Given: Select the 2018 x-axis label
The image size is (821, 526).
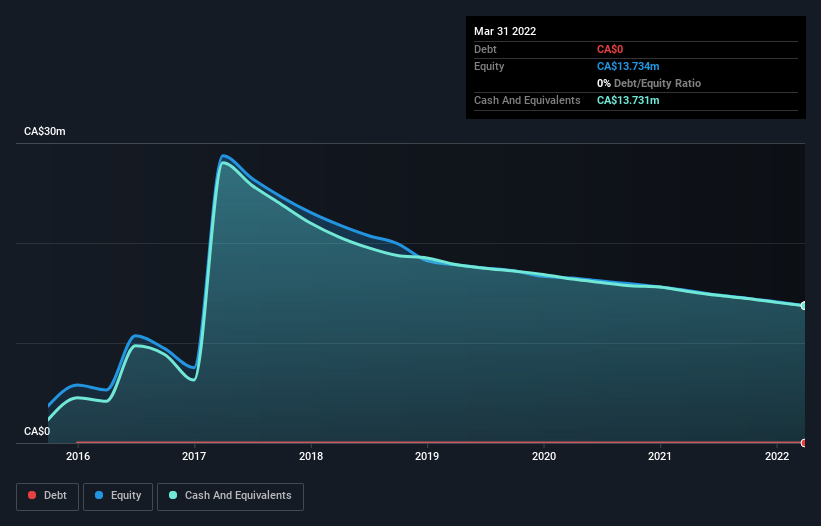Looking at the screenshot, I should click(x=311, y=456).
